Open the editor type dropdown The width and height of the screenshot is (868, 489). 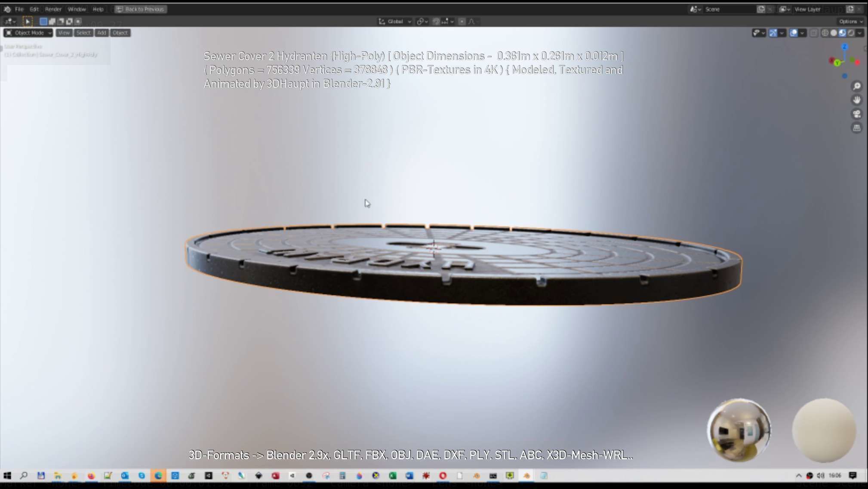pos(10,21)
